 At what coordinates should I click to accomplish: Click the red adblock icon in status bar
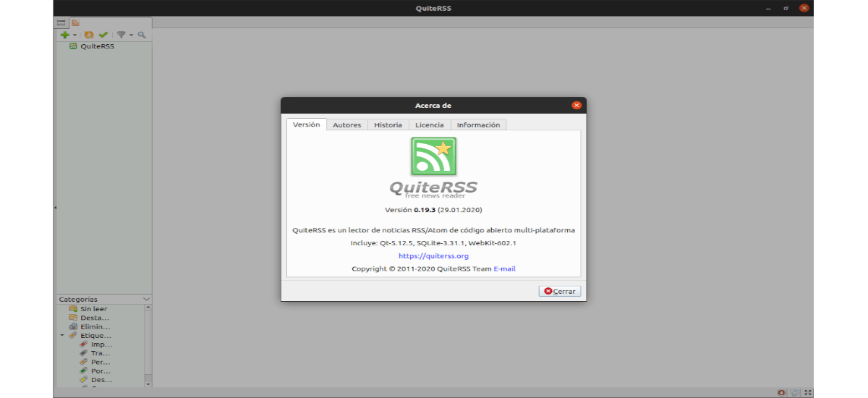click(x=782, y=392)
